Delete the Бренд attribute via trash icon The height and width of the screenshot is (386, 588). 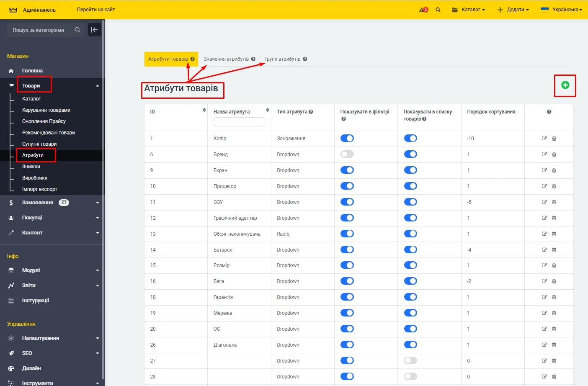pyautogui.click(x=554, y=154)
